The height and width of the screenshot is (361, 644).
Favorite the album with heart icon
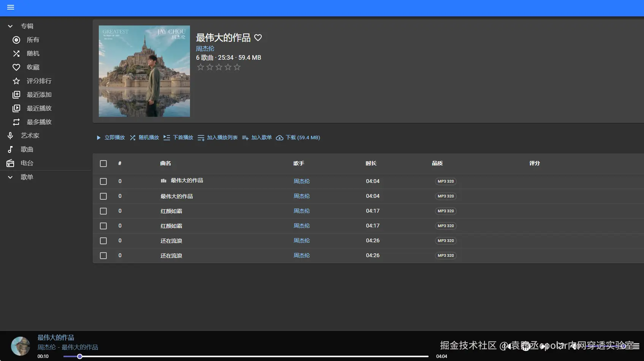[x=258, y=38]
